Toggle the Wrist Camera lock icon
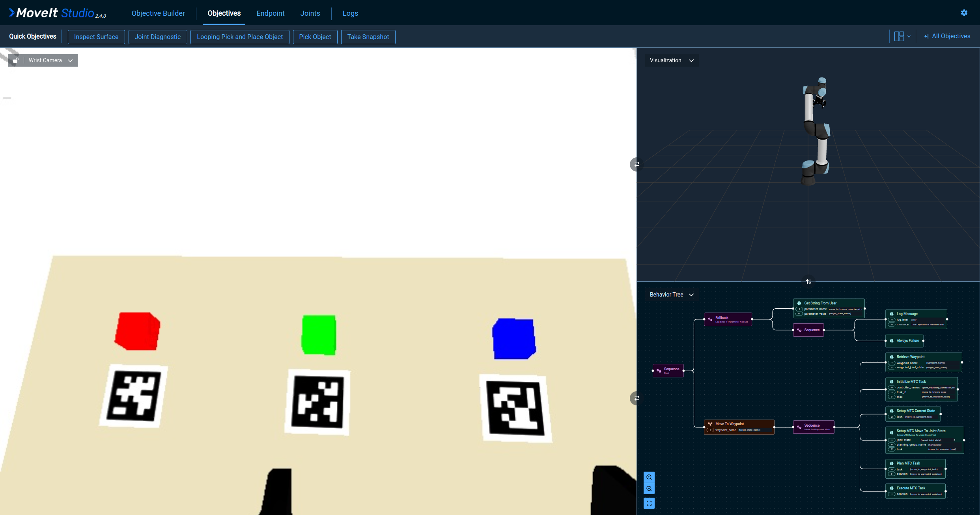This screenshot has height=515, width=980. (15, 60)
